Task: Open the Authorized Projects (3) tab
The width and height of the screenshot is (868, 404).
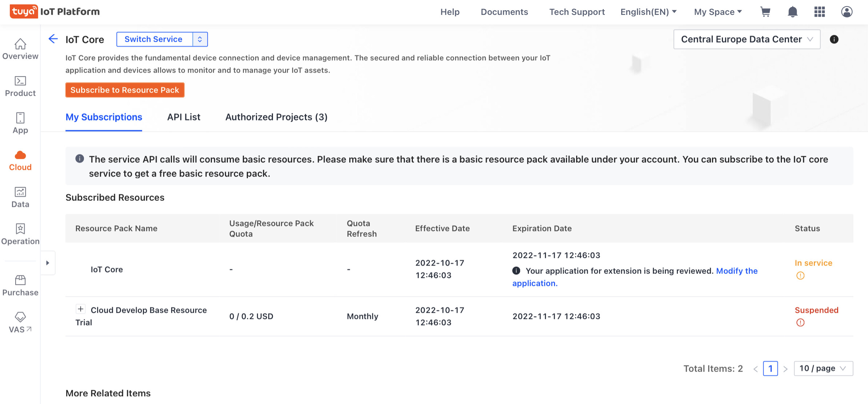Action: point(276,117)
